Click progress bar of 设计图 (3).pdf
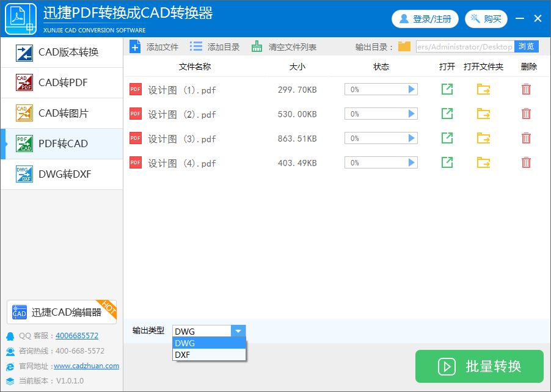Image resolution: width=551 pixels, height=392 pixels. point(381,139)
